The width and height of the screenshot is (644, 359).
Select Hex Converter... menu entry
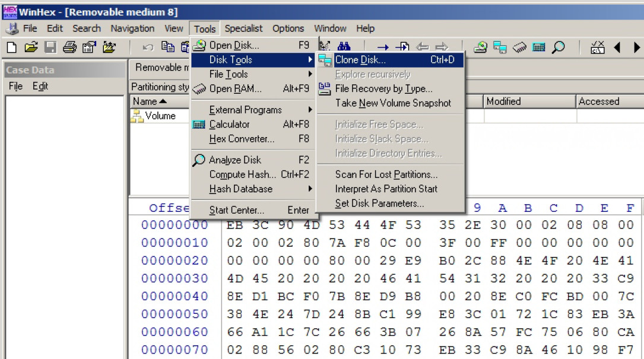[x=253, y=139]
